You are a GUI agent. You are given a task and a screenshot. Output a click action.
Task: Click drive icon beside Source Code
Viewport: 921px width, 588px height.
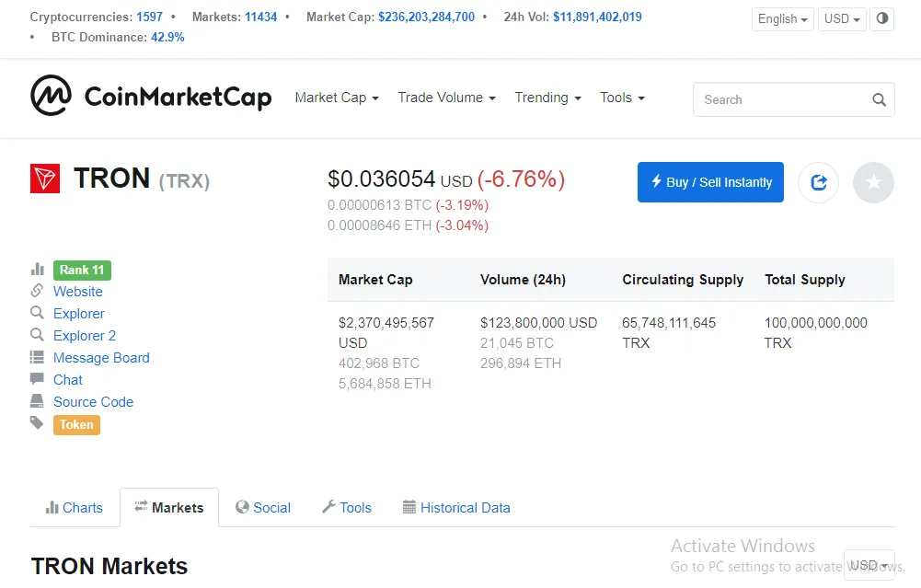[x=37, y=400]
